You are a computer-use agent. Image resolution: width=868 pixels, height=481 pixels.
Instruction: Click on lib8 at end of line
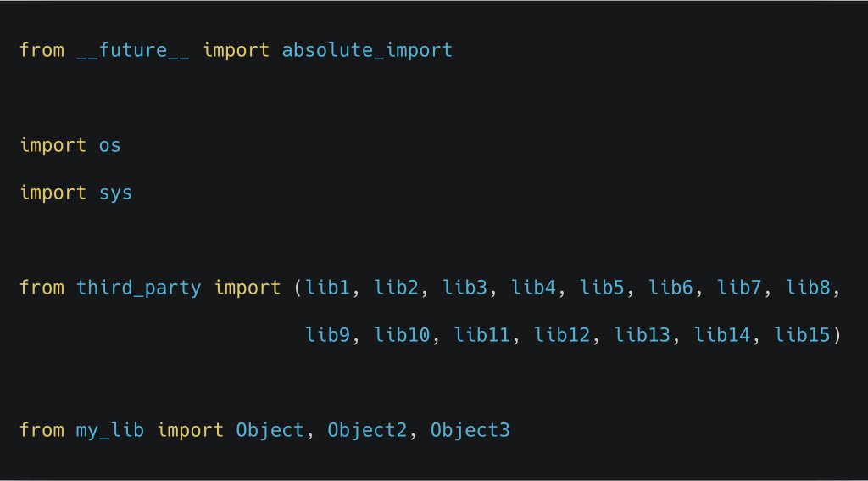[808, 288]
